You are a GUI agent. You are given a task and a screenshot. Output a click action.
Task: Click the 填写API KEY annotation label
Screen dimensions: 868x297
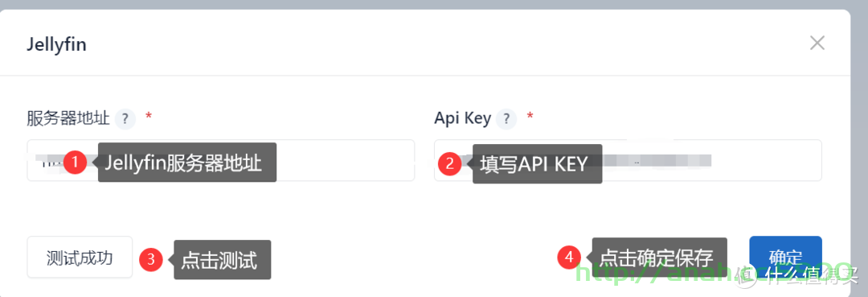click(x=537, y=163)
